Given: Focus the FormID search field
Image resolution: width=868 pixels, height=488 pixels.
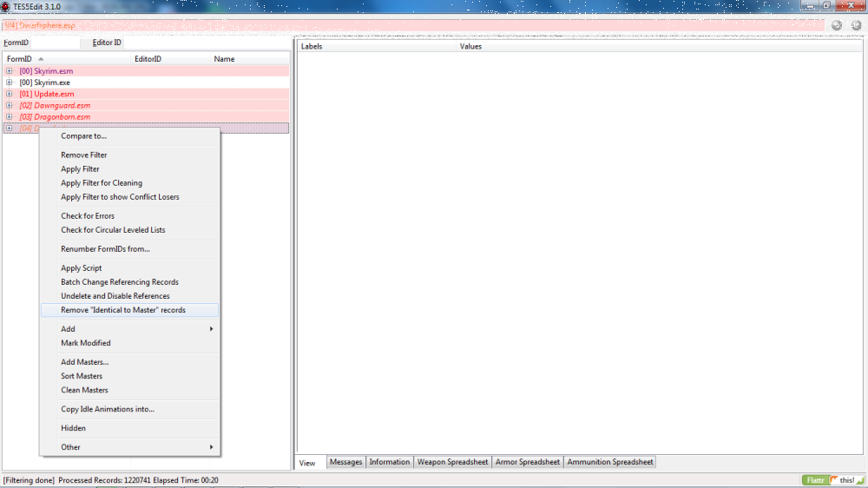Looking at the screenshot, I should pos(55,43).
